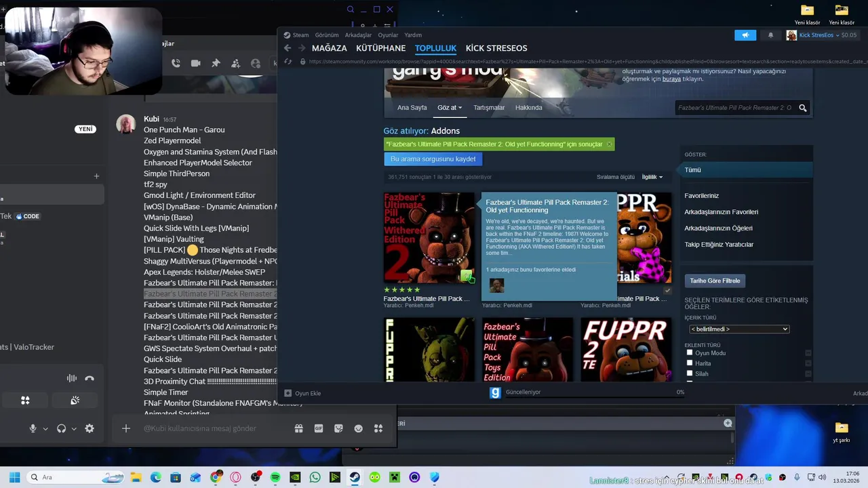
Task: Show Takip Ettiğiniz Yaratıcılar
Action: click(x=719, y=245)
